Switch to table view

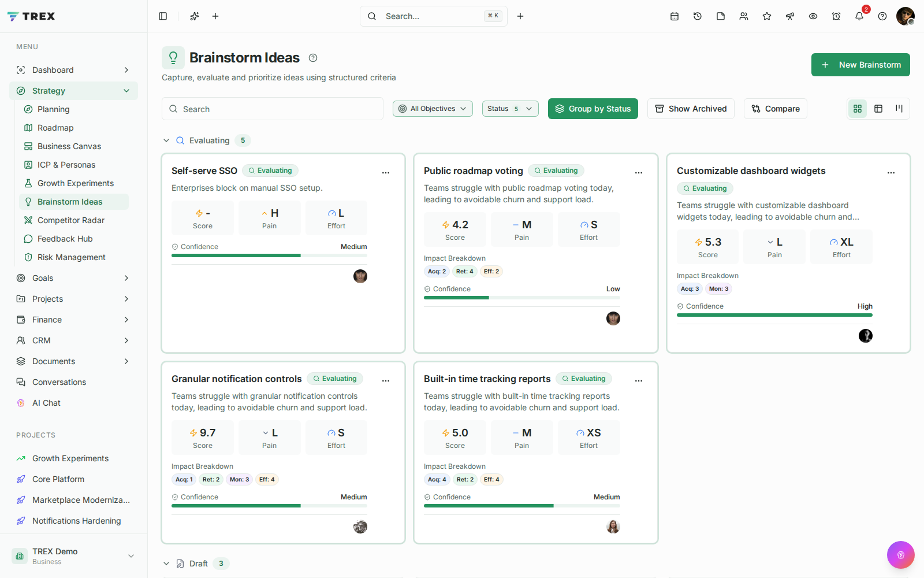[878, 109]
